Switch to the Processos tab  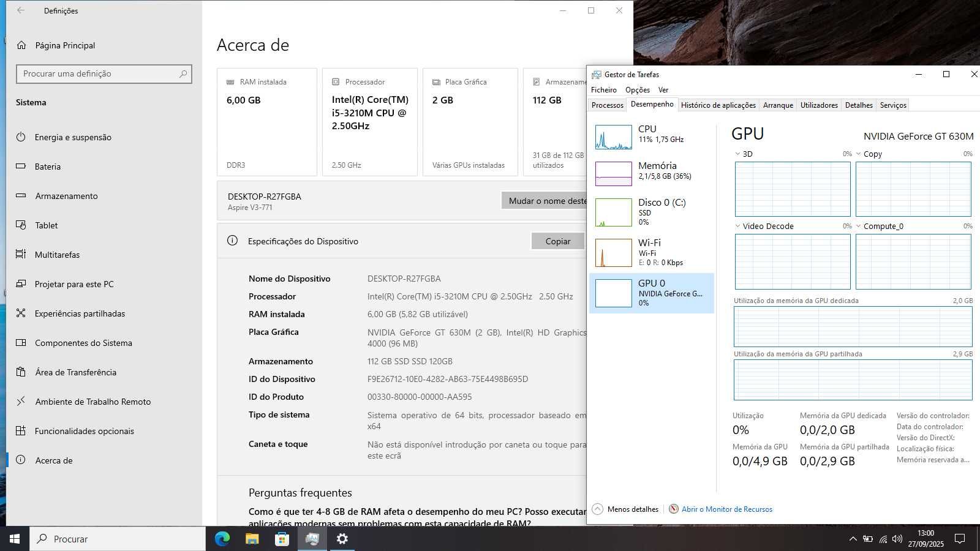(x=607, y=105)
